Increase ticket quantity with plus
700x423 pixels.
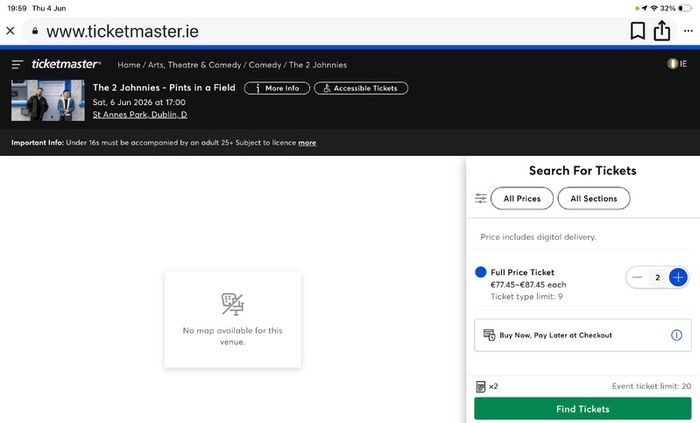click(678, 278)
